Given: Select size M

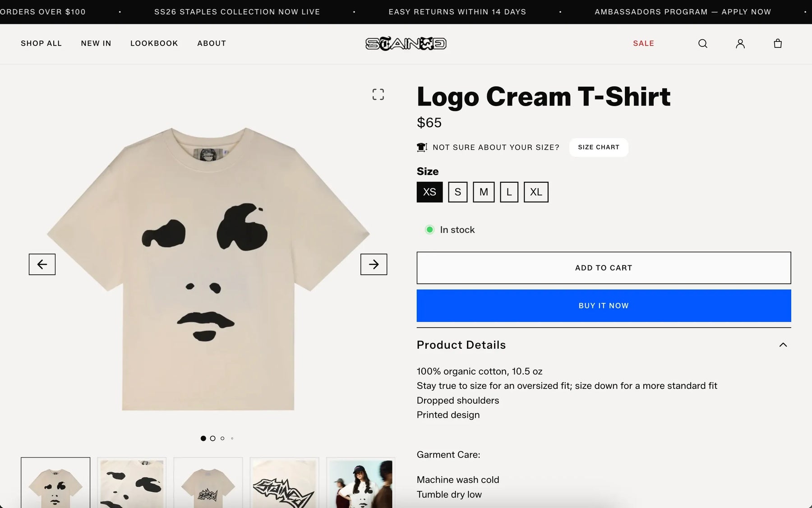Looking at the screenshot, I should tap(484, 192).
